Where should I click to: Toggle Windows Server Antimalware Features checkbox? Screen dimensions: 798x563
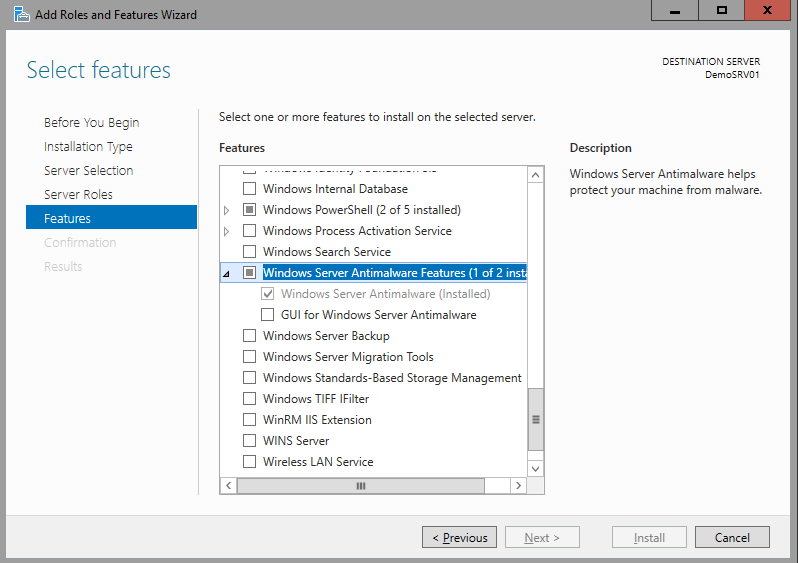(x=249, y=273)
